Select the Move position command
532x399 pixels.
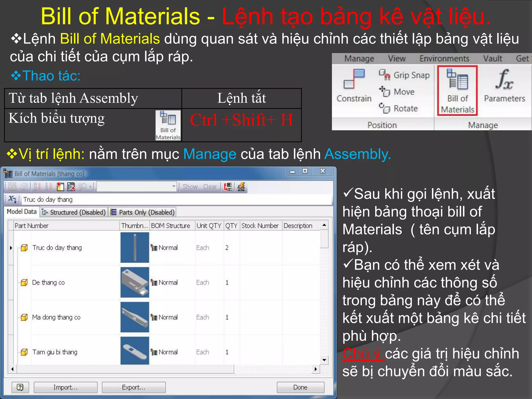[x=397, y=92]
